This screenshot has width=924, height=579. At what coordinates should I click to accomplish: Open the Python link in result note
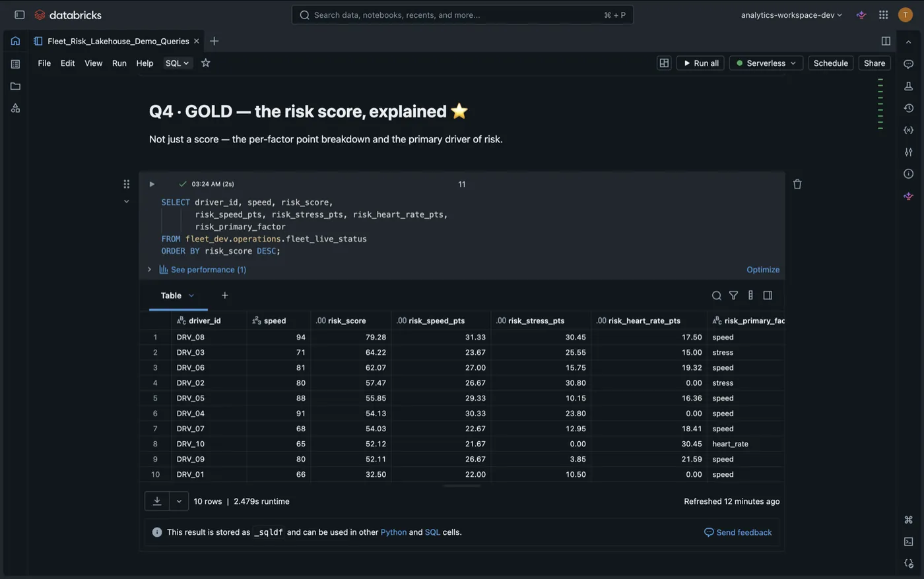tap(393, 532)
